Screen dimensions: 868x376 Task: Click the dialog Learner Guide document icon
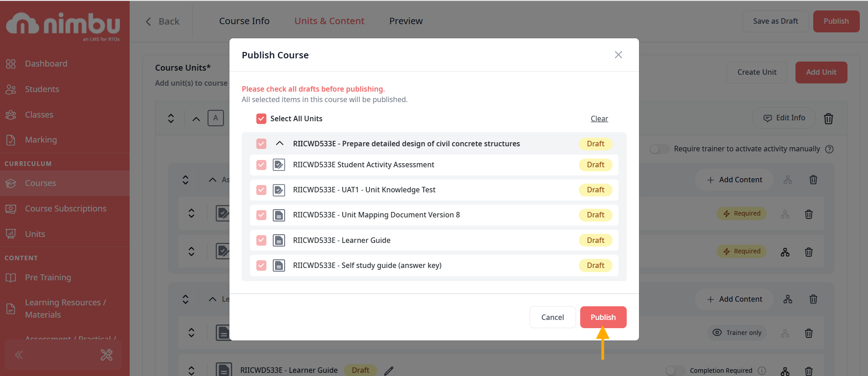(279, 240)
